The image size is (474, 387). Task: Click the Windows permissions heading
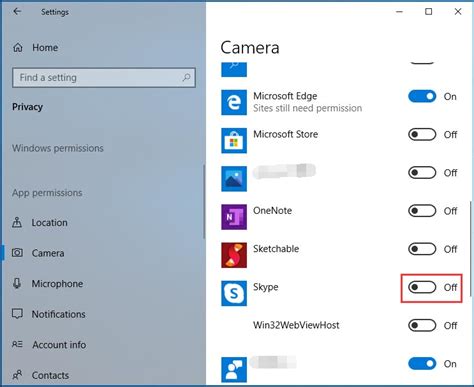click(58, 148)
